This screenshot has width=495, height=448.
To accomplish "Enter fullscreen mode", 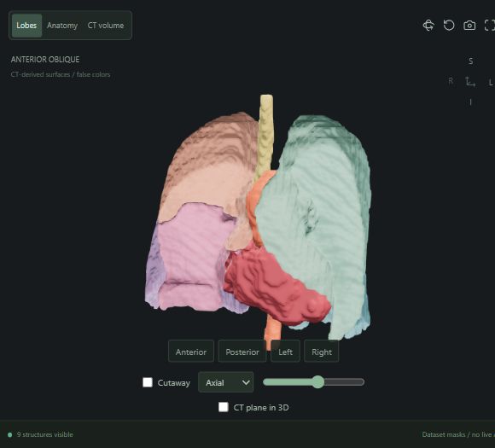I will (x=490, y=26).
